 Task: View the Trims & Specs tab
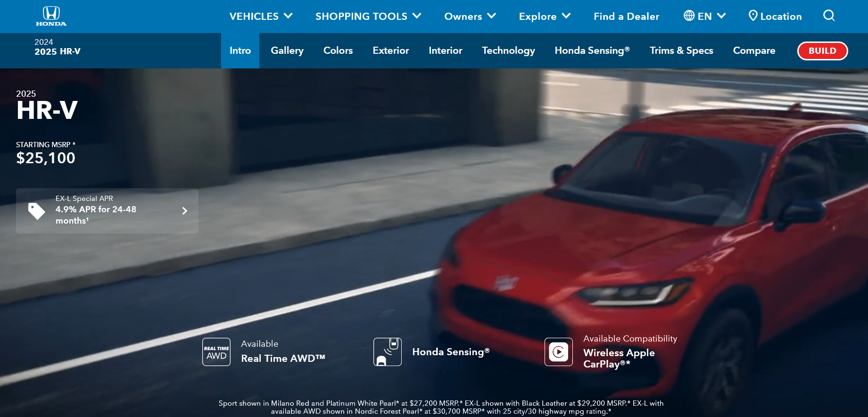(681, 50)
